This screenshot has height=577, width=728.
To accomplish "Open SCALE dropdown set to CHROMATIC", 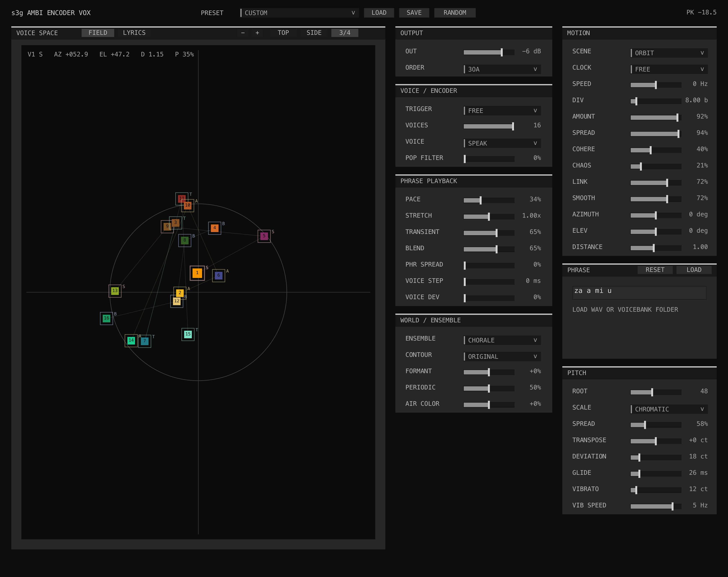I will click(x=669, y=409).
